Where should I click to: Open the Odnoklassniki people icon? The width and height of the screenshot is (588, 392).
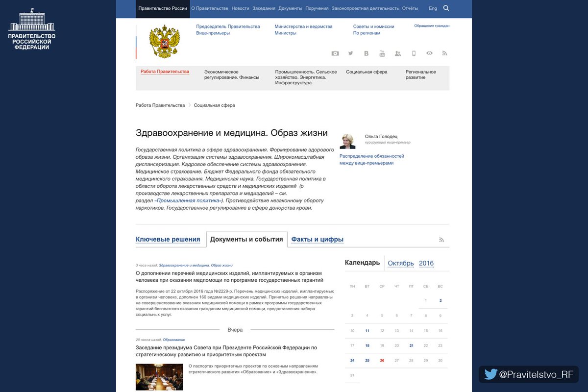[398, 53]
